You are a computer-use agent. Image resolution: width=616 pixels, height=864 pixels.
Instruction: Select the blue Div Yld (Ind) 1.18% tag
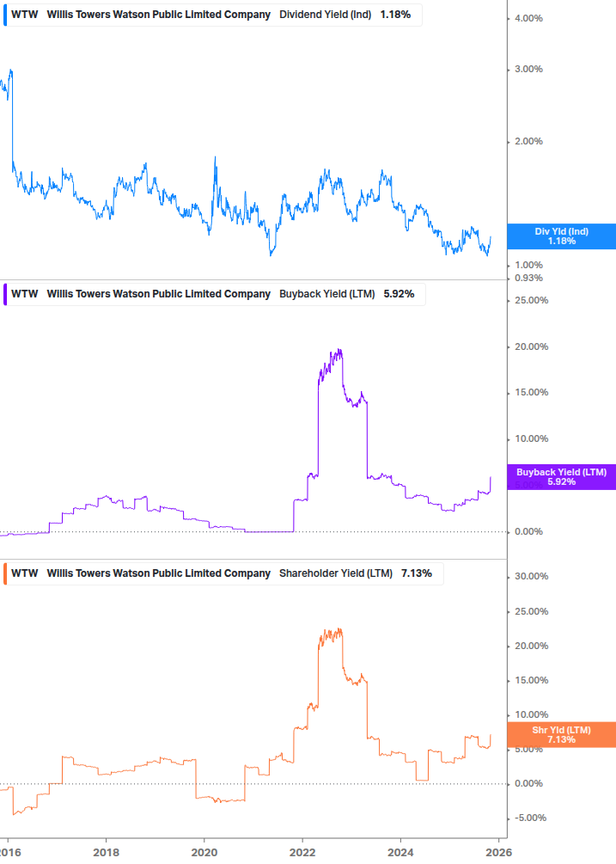(x=562, y=236)
